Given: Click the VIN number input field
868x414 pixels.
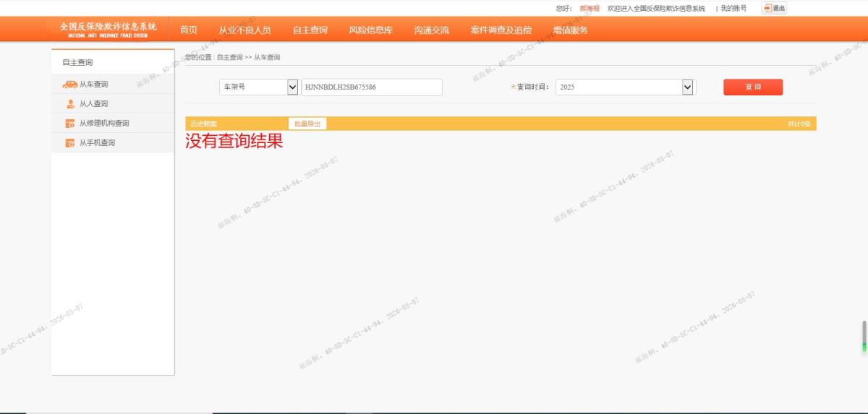Looking at the screenshot, I should (x=372, y=87).
